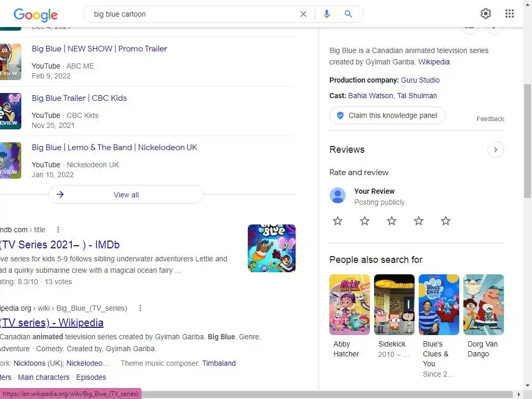Click the magnifying glass search icon
The width and height of the screenshot is (532, 399).
tap(348, 14)
